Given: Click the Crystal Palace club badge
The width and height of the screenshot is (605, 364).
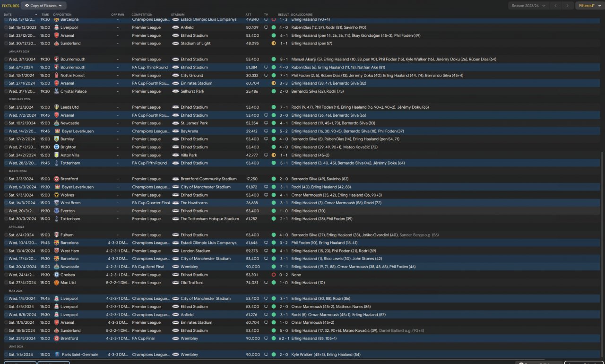Looking at the screenshot, I should point(57,91).
